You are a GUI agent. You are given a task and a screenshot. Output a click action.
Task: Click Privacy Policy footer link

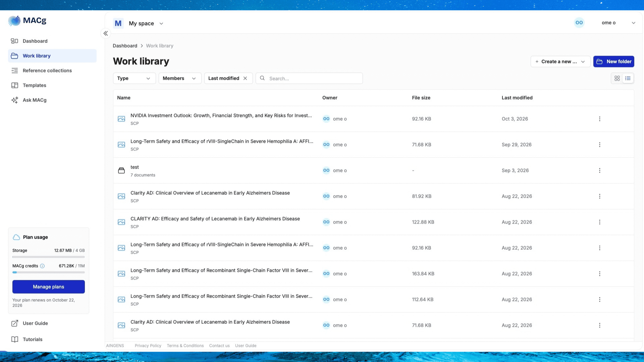pos(148,346)
